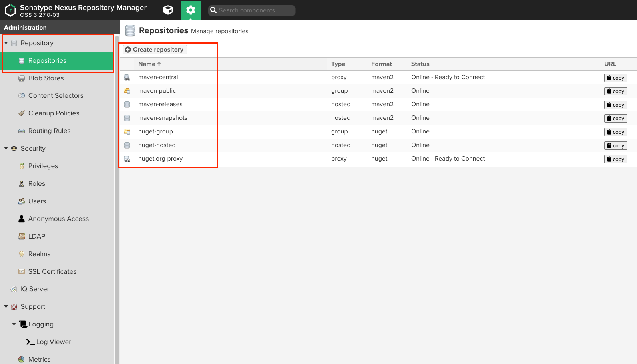637x364 pixels.
Task: Click the Realms shield icon
Action: coord(22,254)
